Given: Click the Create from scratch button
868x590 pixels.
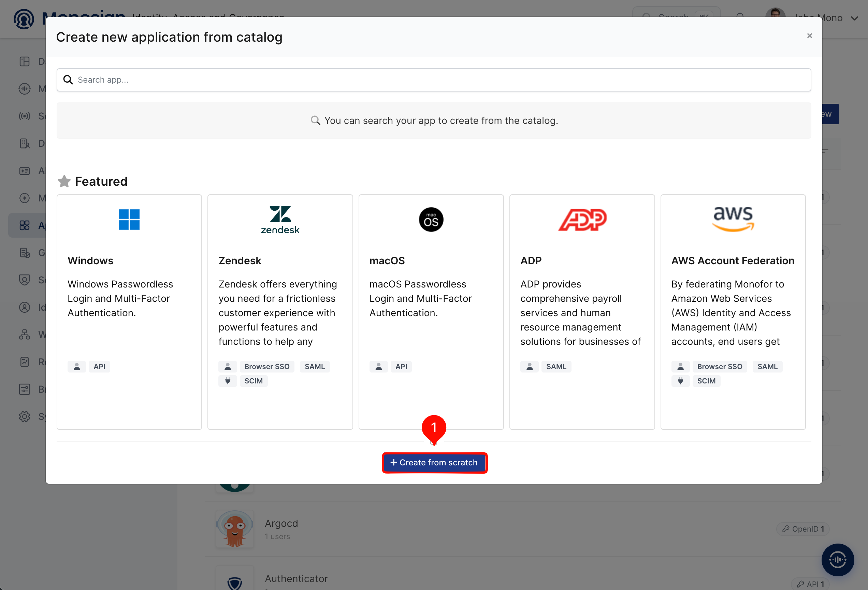Looking at the screenshot, I should click(434, 463).
